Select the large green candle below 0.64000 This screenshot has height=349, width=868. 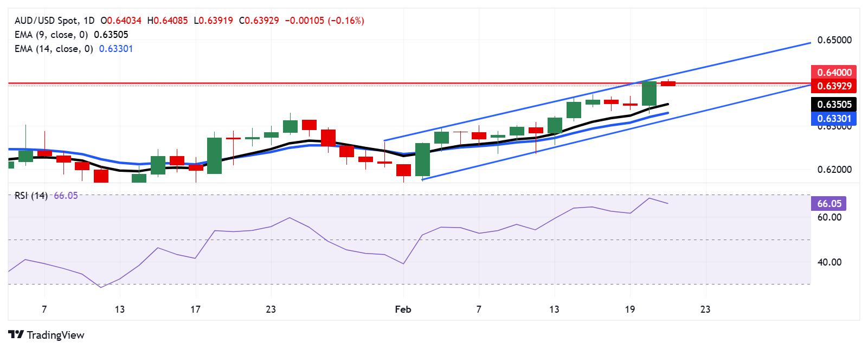(x=649, y=93)
